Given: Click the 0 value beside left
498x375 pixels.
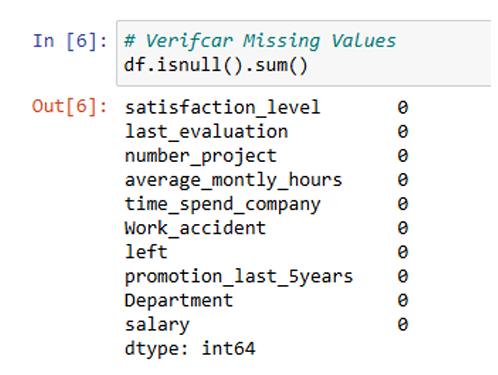Looking at the screenshot, I should 403,252.
